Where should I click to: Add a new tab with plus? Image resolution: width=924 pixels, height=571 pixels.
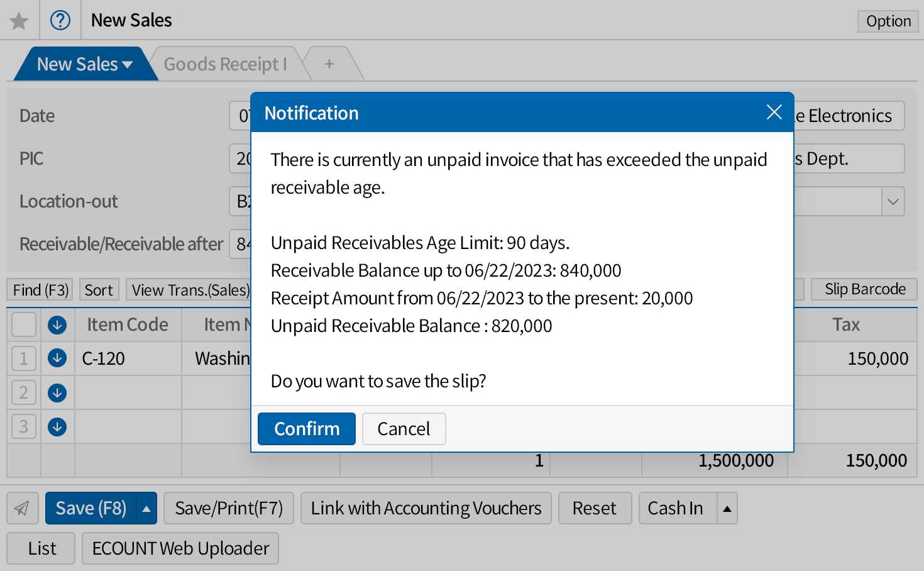click(329, 64)
